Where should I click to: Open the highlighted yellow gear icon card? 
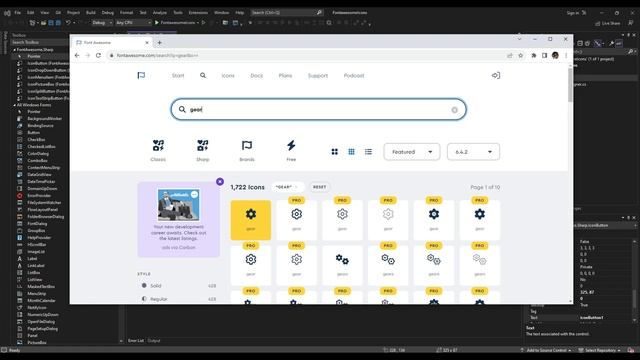click(251, 220)
